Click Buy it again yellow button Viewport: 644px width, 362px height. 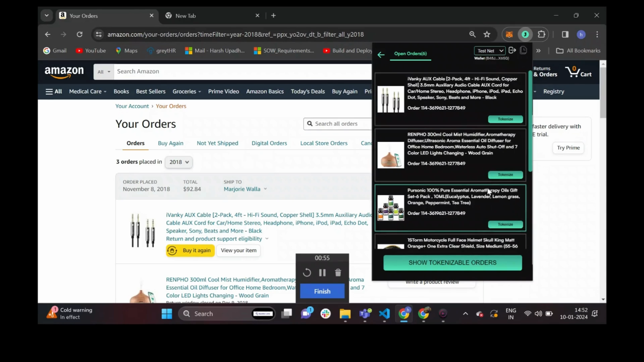pos(190,250)
